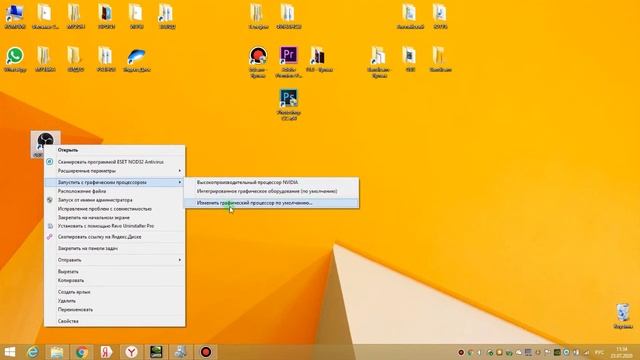Open the red Yandex Я taskbar icon
640x360 pixels.
106,352
